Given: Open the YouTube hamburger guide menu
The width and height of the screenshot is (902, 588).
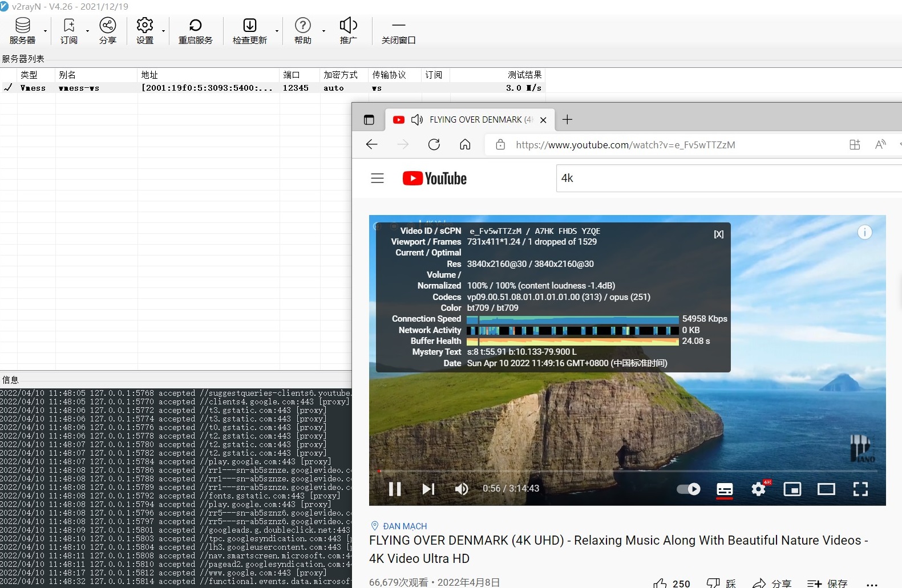Looking at the screenshot, I should (x=378, y=179).
